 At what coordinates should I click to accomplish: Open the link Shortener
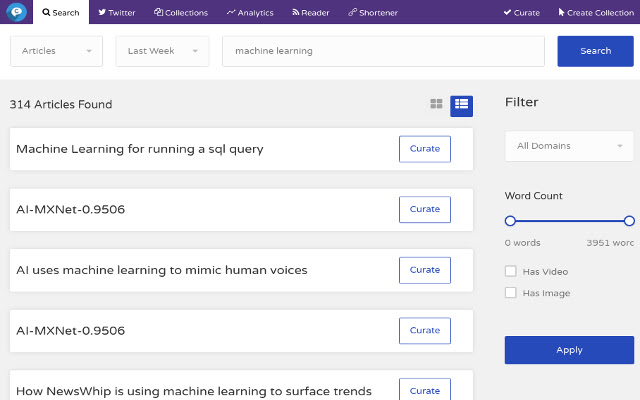373,13
